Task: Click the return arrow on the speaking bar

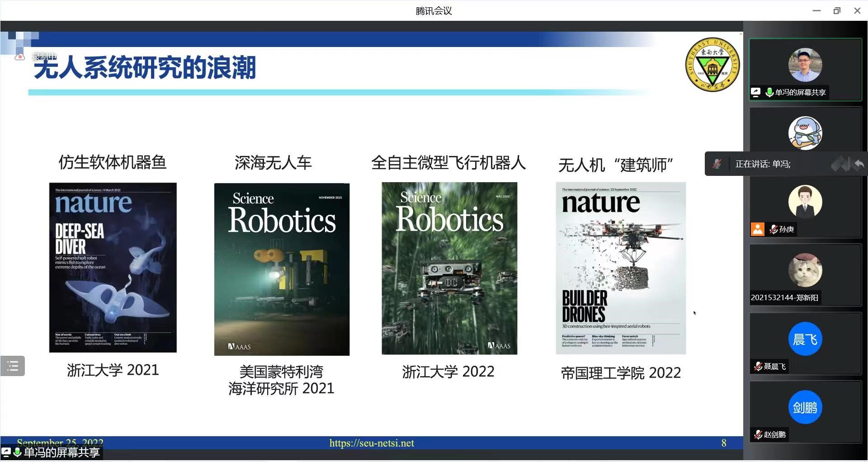Action: (x=859, y=164)
